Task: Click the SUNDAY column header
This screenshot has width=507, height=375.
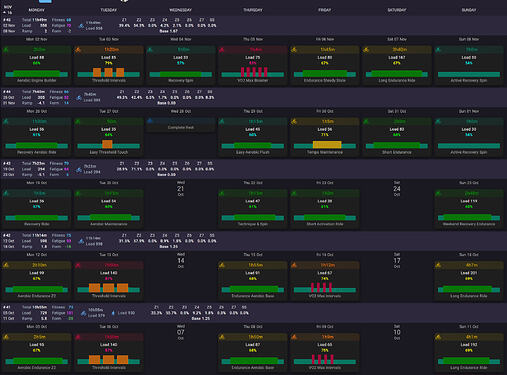Action: click(x=469, y=10)
